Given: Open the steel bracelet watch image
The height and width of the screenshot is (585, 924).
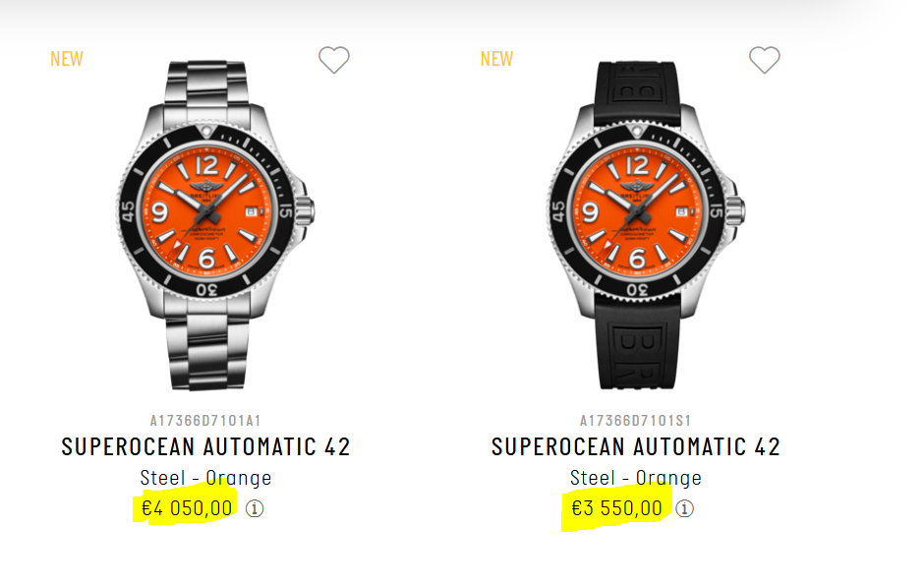Looking at the screenshot, I should coord(215,225).
